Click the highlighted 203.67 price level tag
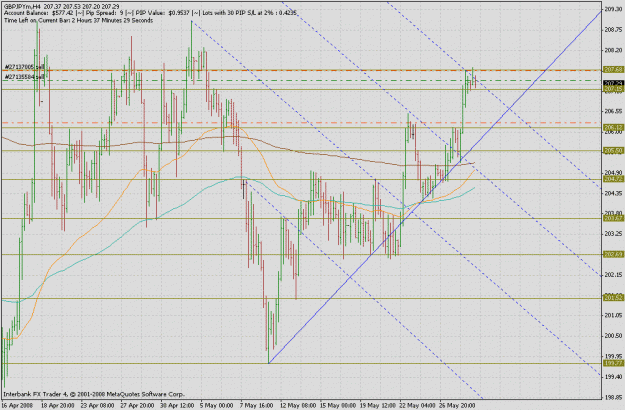Screen dimensions: 625x410 pos(613,218)
